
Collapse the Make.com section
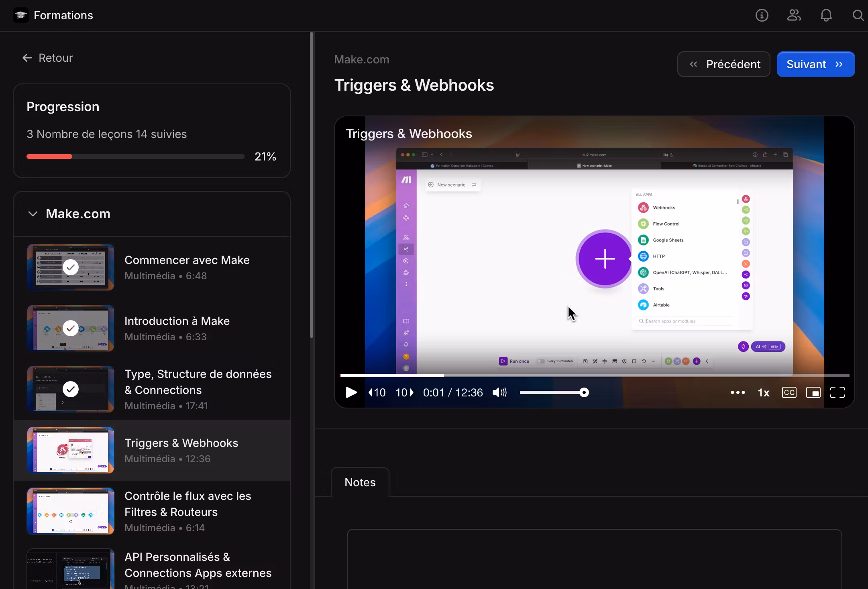tap(33, 214)
